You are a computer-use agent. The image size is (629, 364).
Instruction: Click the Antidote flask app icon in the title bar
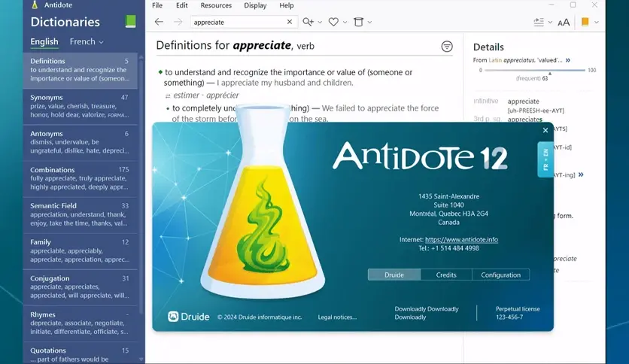[x=35, y=5]
